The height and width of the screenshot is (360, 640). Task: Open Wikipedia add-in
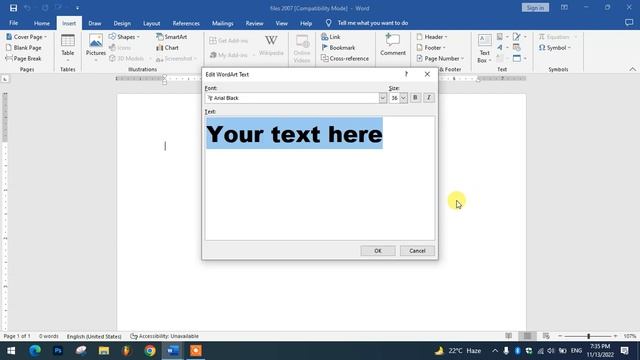click(x=271, y=46)
